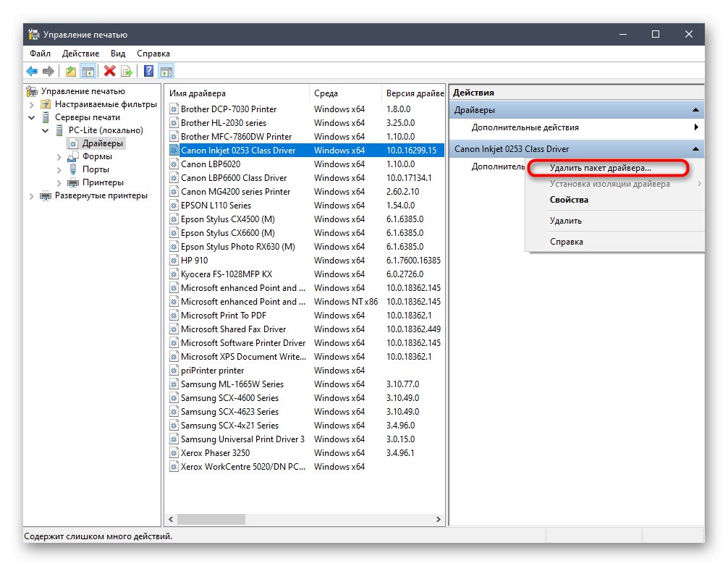
Task: Select the Canon MG4200 series Printer row
Action: pos(305,192)
